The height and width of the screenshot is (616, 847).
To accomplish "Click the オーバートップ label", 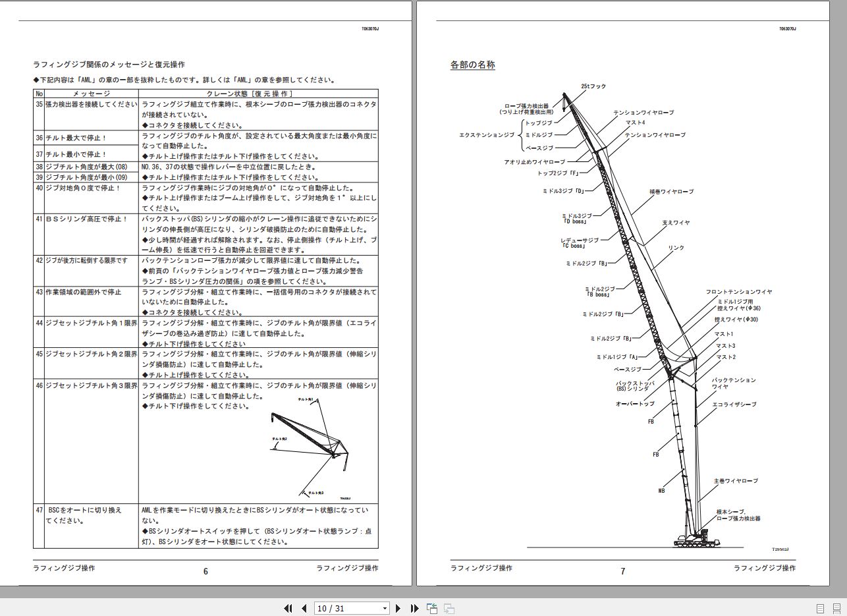I will (x=635, y=403).
